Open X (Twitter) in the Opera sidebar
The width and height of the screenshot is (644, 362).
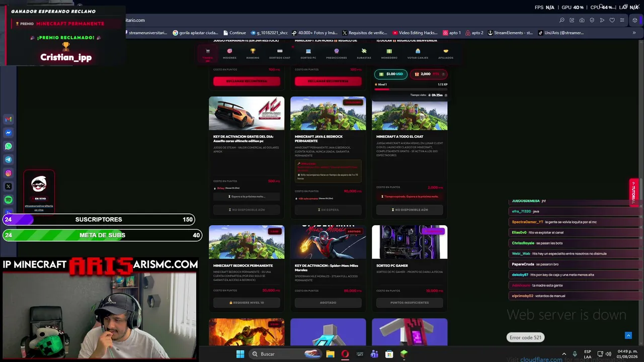click(9, 187)
